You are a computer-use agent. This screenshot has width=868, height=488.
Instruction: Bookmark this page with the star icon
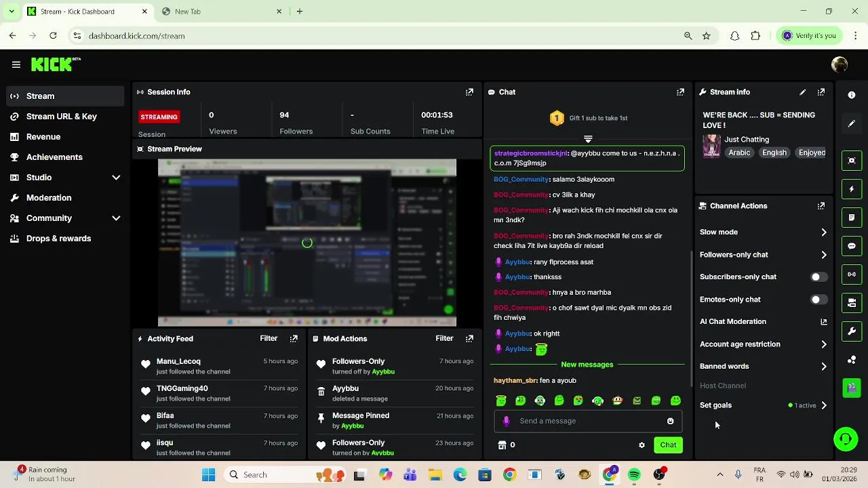pyautogui.click(x=707, y=36)
